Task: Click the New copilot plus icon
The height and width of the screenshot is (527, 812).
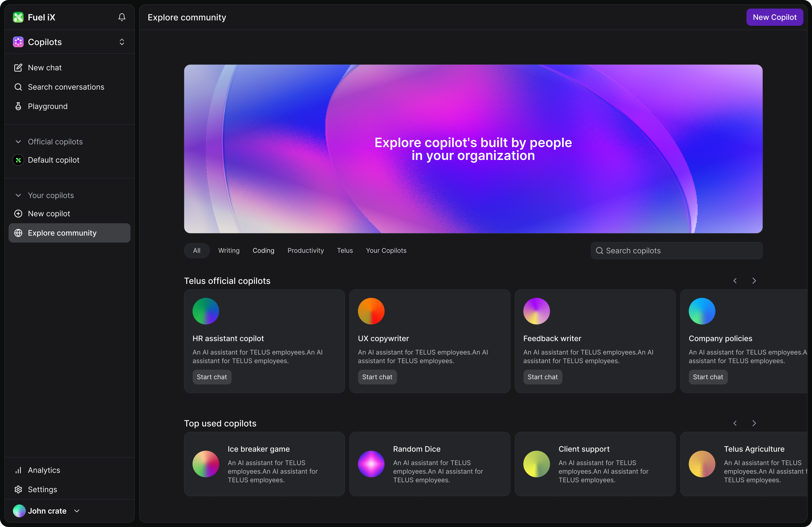Action: coord(19,214)
